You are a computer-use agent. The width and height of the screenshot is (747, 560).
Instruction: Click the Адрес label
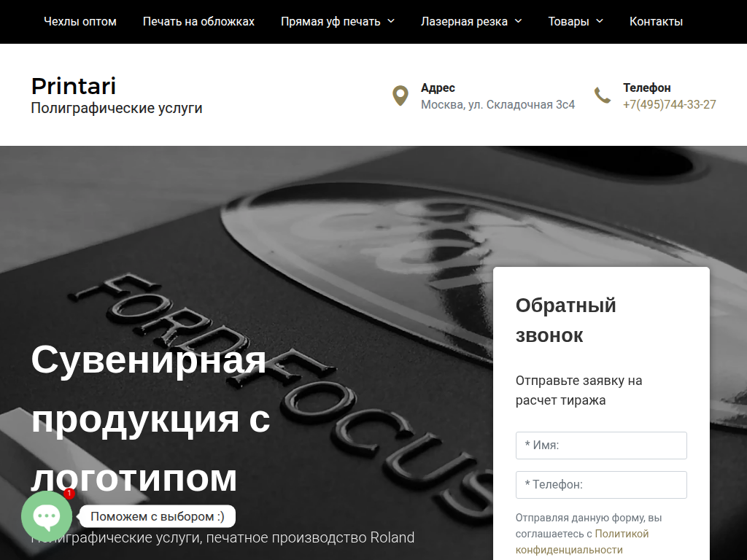438,87
